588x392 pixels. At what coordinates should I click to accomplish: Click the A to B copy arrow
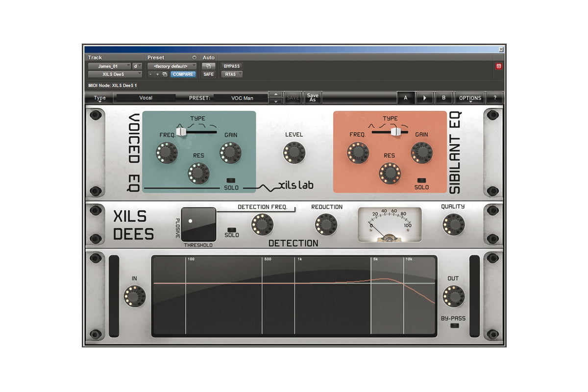click(x=425, y=98)
